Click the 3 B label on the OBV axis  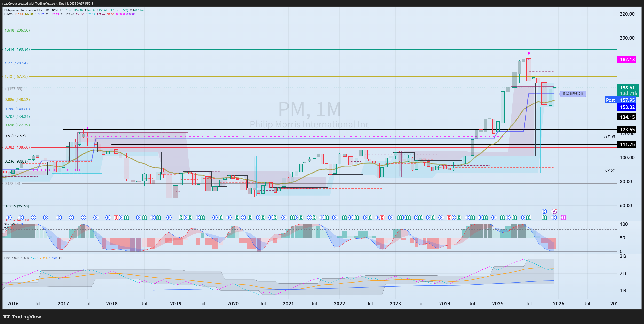pyautogui.click(x=623, y=256)
